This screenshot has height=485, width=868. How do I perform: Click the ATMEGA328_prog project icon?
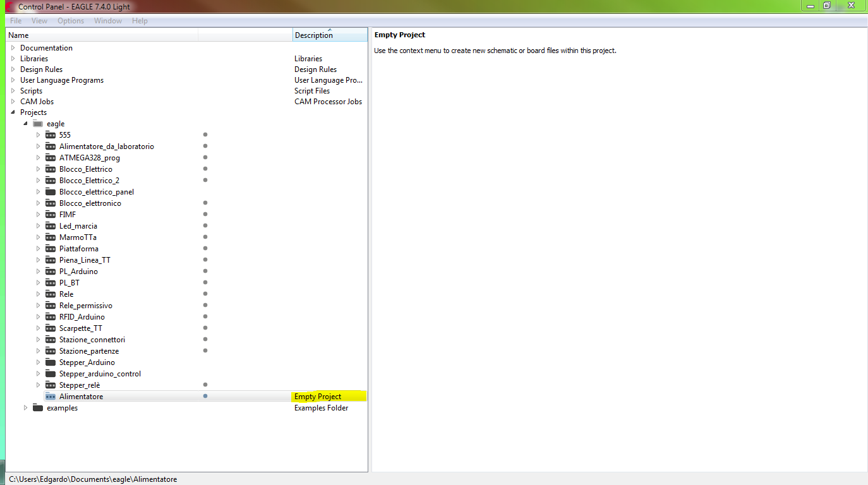coord(51,158)
